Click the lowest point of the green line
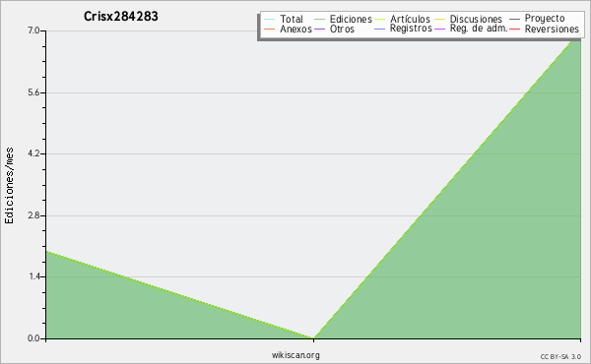 [x=313, y=338]
